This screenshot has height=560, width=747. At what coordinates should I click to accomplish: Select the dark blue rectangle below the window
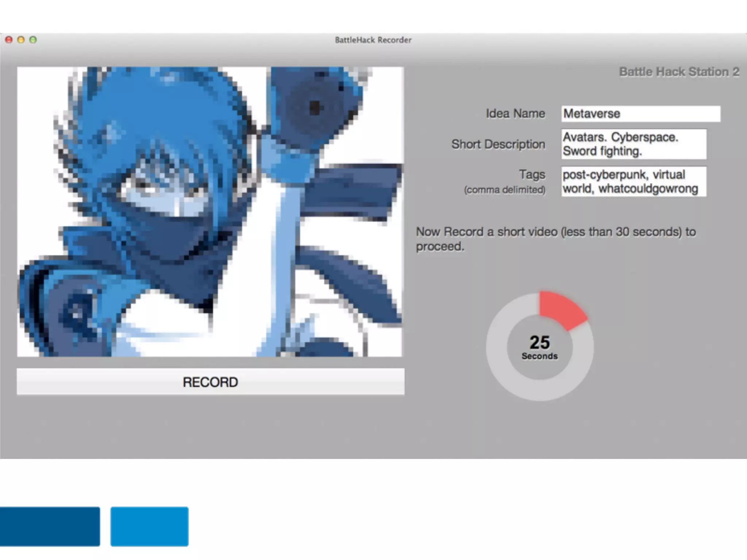click(50, 526)
